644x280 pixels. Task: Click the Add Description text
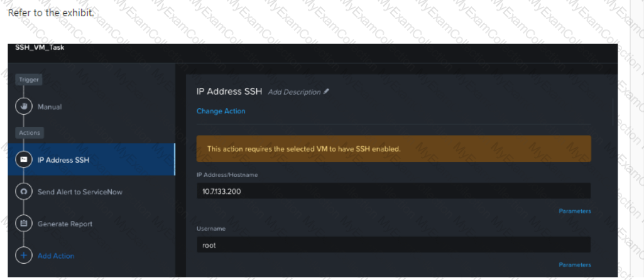tap(294, 92)
